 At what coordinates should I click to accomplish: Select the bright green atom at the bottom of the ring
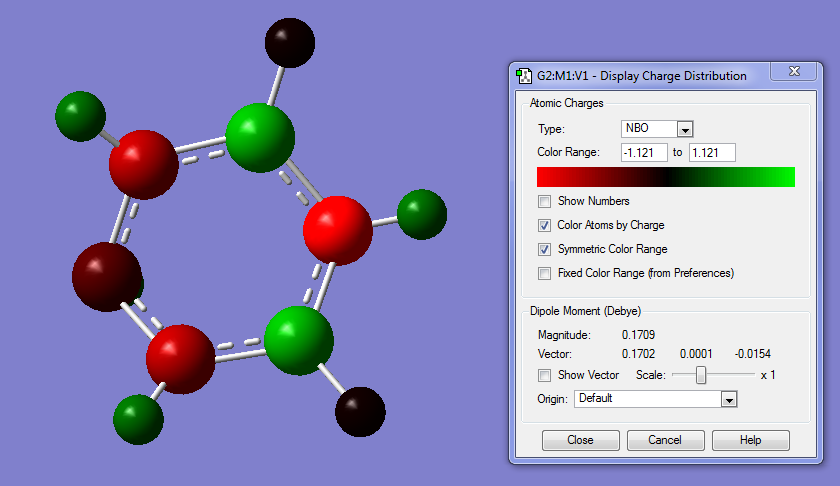(299, 341)
